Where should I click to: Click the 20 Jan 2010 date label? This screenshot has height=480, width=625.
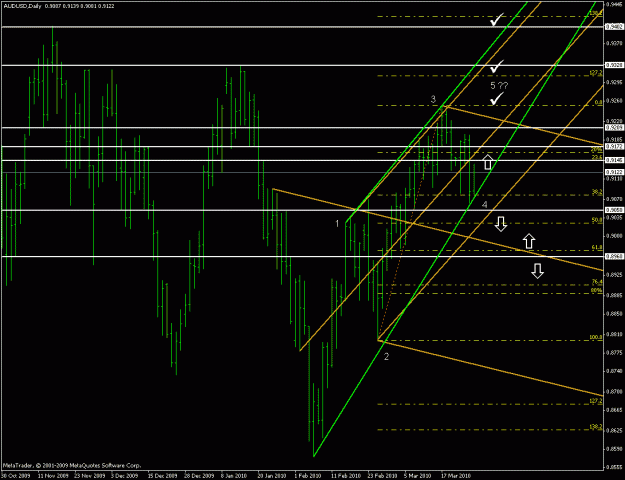pyautogui.click(x=270, y=476)
